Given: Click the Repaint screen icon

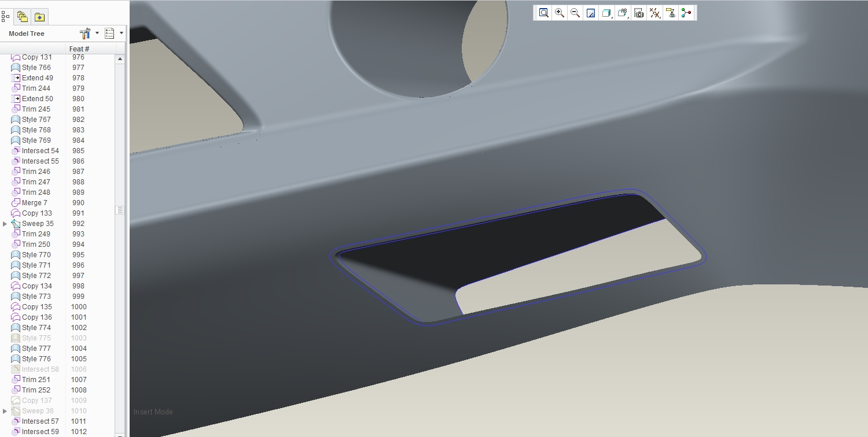Looking at the screenshot, I should [x=591, y=13].
